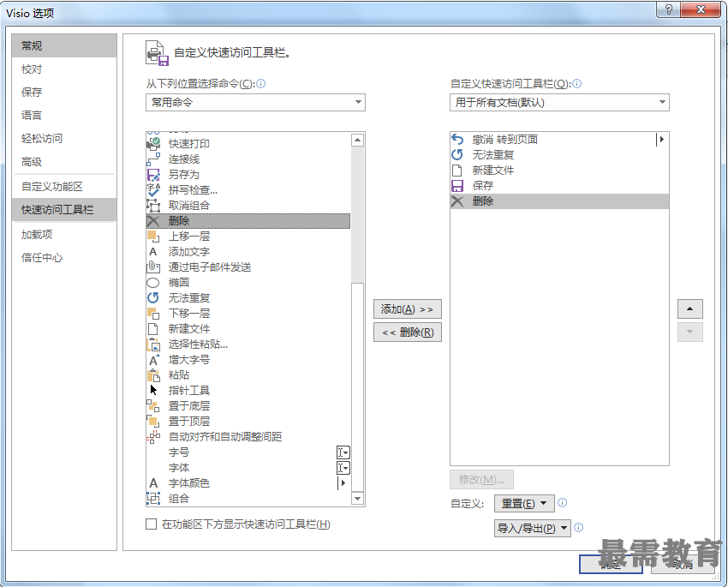Click the << 删除(R) button
Viewport: 728px width, 587px height.
click(407, 332)
